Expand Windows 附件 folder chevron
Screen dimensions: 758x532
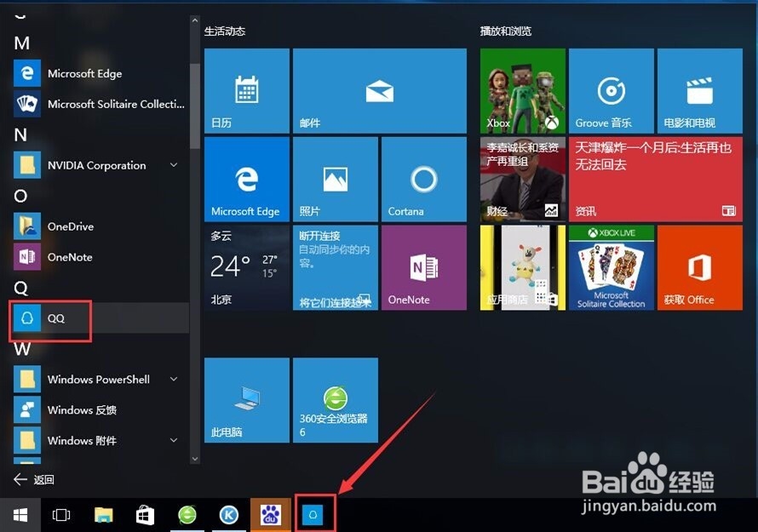(x=174, y=440)
